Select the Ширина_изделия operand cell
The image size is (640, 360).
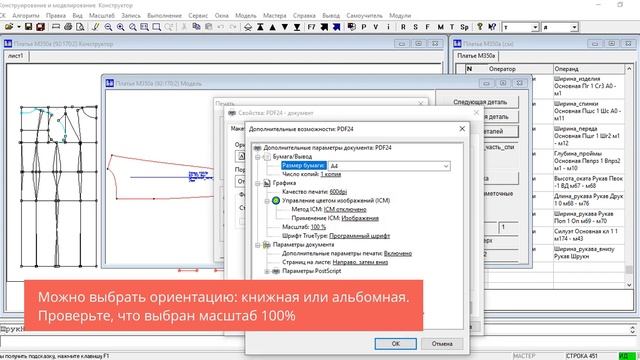point(589,86)
